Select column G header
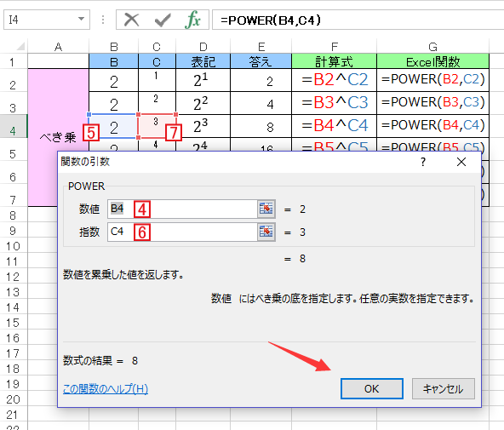Viewport: 504px width, 430px height. [x=432, y=47]
